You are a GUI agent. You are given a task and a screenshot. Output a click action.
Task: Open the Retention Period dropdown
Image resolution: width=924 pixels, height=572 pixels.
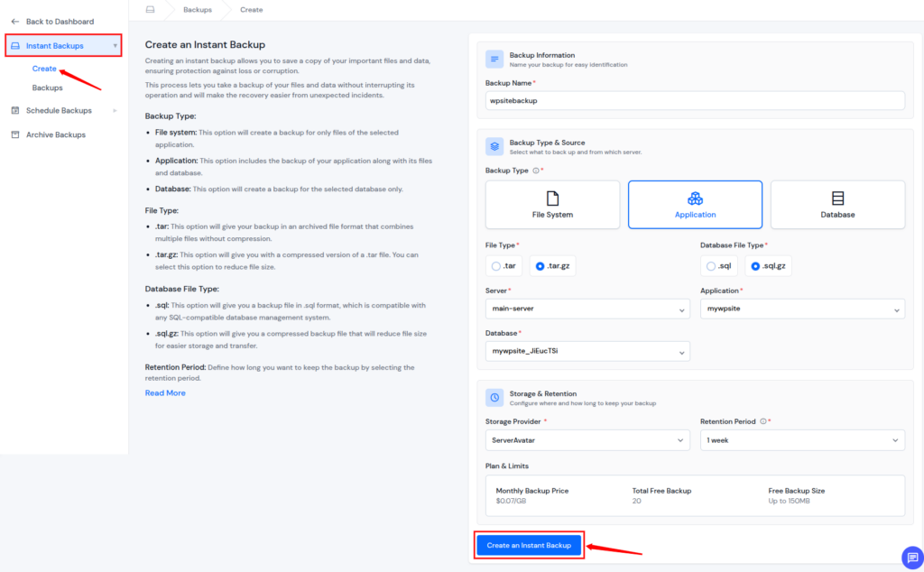(x=802, y=439)
